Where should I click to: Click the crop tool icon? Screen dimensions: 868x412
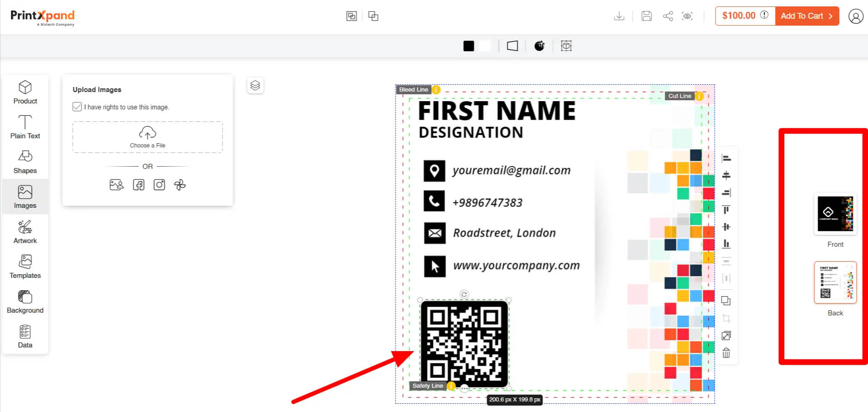coord(726,318)
